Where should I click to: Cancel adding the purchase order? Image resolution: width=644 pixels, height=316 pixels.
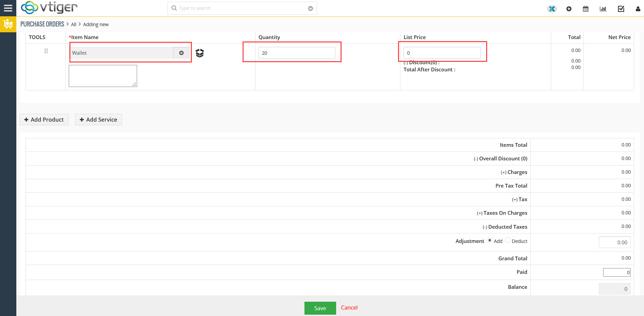[x=349, y=308]
